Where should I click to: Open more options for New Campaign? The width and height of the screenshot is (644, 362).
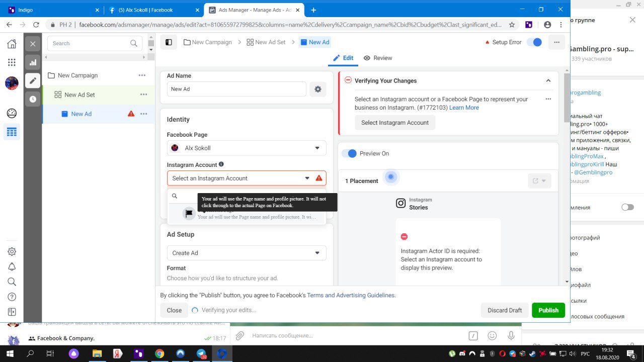[142, 75]
